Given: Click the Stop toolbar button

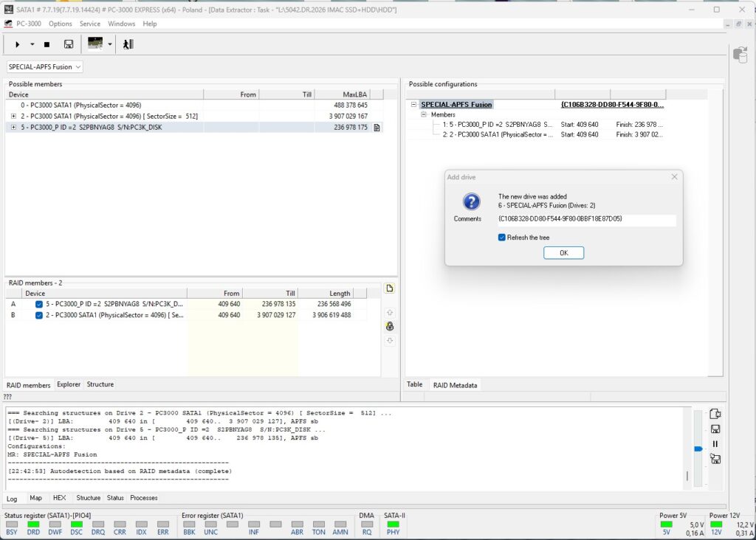Looking at the screenshot, I should click(47, 44).
